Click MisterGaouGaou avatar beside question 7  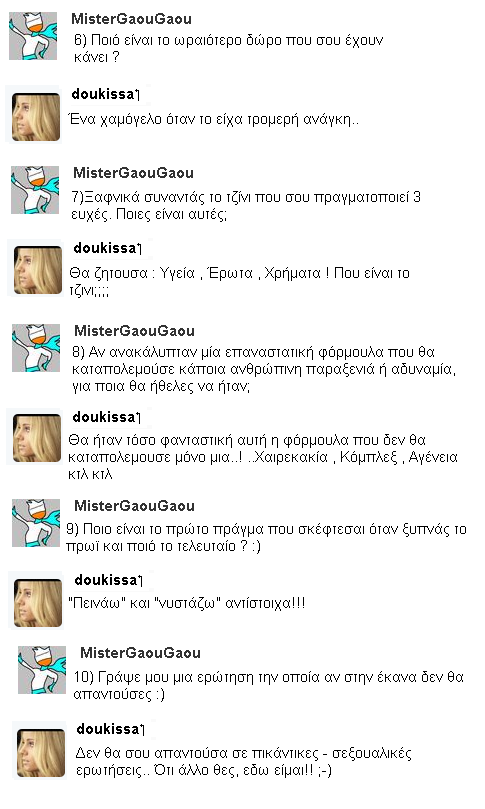(x=35, y=189)
